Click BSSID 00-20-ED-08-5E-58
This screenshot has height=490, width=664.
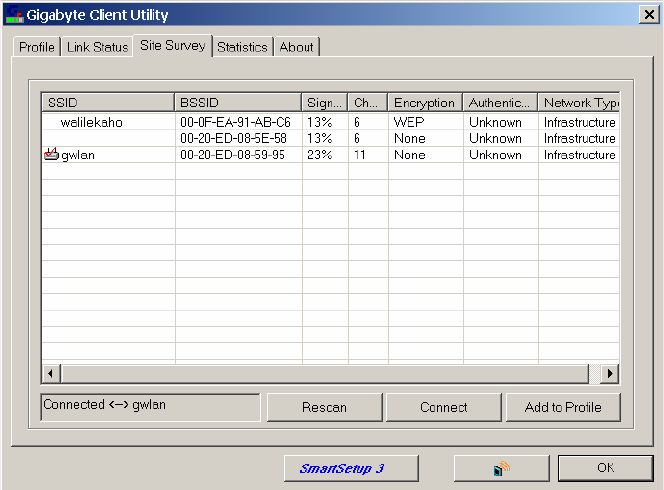[233, 138]
